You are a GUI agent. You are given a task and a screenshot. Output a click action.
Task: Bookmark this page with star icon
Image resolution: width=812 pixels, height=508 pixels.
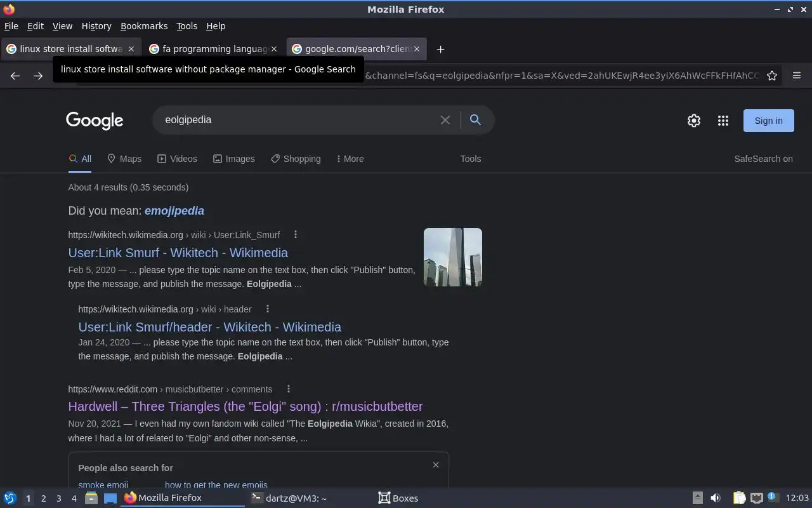[772, 76]
